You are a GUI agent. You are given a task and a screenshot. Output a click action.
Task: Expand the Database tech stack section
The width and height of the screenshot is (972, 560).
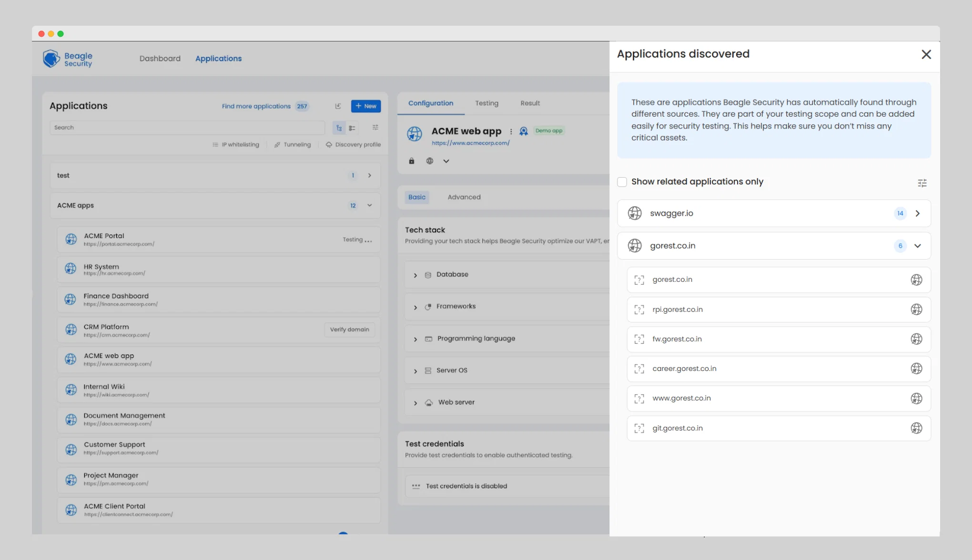point(415,275)
